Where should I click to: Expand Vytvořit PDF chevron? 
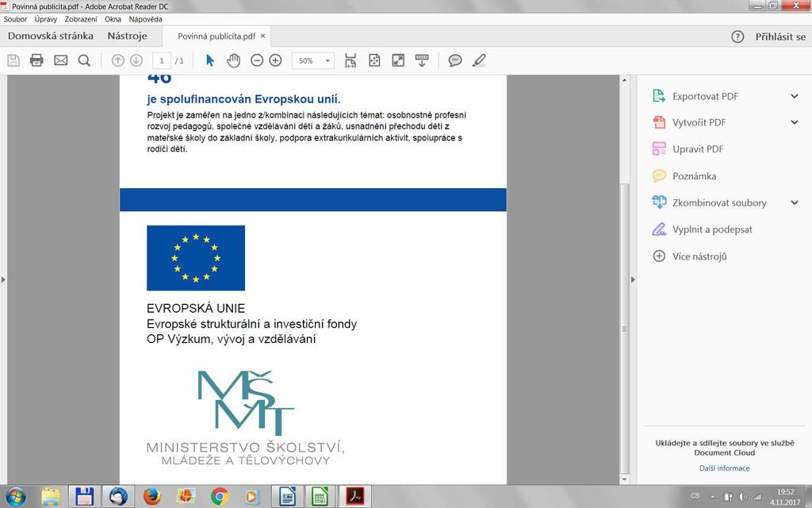click(x=795, y=123)
